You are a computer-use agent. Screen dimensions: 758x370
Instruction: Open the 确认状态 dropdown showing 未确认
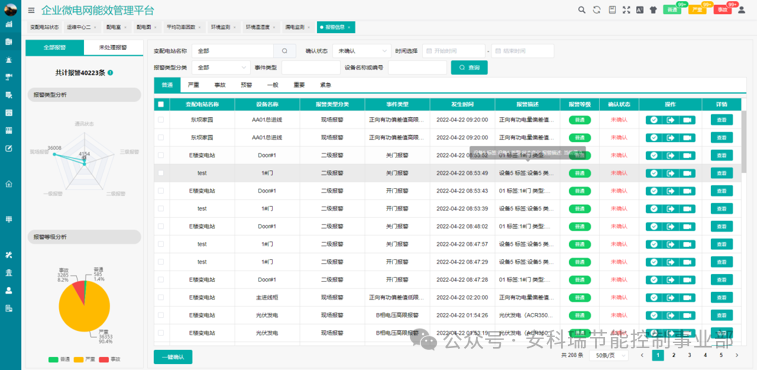pyautogui.click(x=362, y=51)
